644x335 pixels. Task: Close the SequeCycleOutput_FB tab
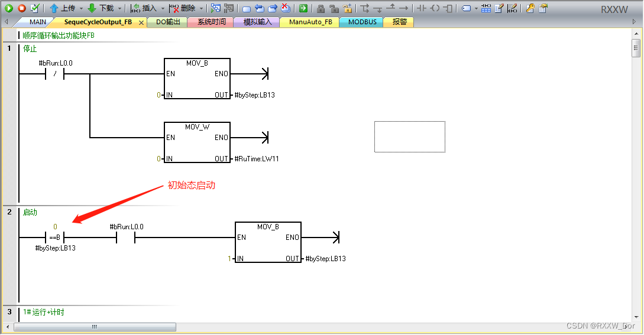(141, 22)
